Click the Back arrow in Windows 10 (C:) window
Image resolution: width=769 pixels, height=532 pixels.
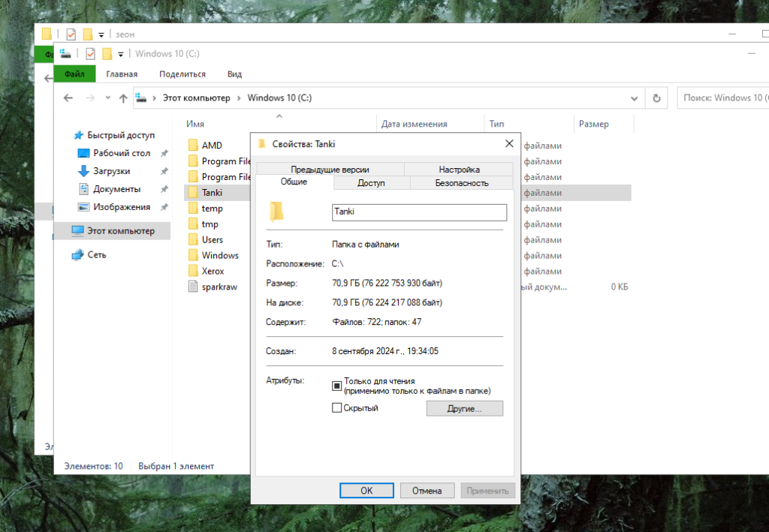click(68, 98)
